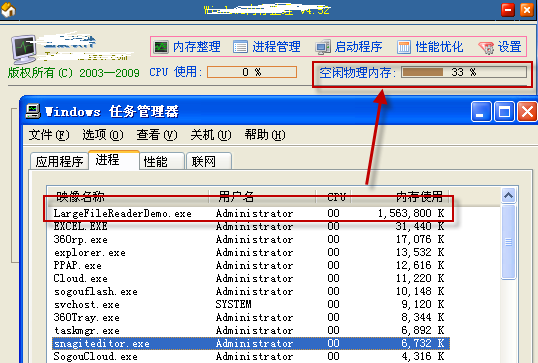Screen dimensions: 538x363
Task: Maximize the Task Manager window
Action: [504, 112]
